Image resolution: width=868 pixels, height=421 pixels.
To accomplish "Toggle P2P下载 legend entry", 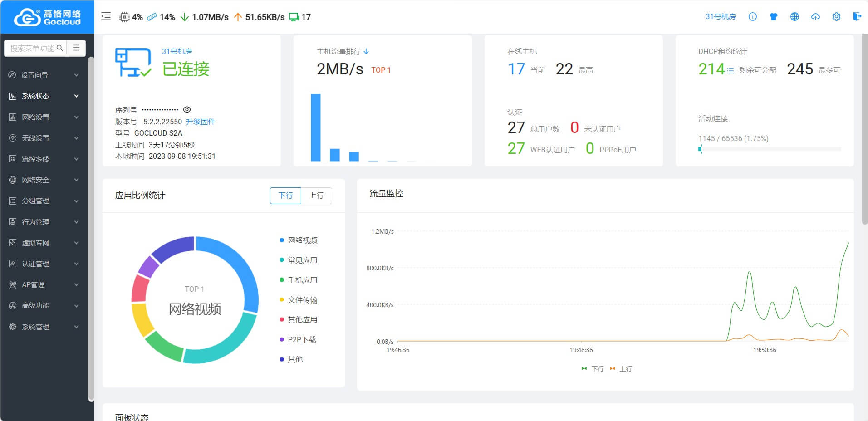I will [x=298, y=340].
